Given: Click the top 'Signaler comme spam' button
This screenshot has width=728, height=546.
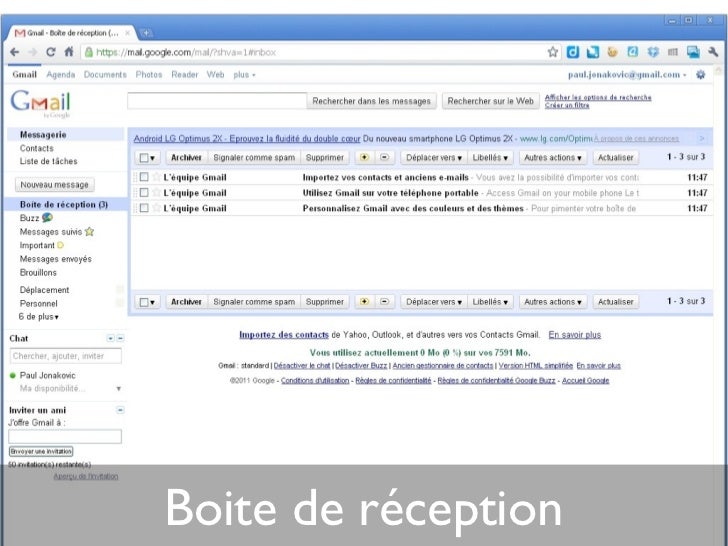Looking at the screenshot, I should coord(254,158).
